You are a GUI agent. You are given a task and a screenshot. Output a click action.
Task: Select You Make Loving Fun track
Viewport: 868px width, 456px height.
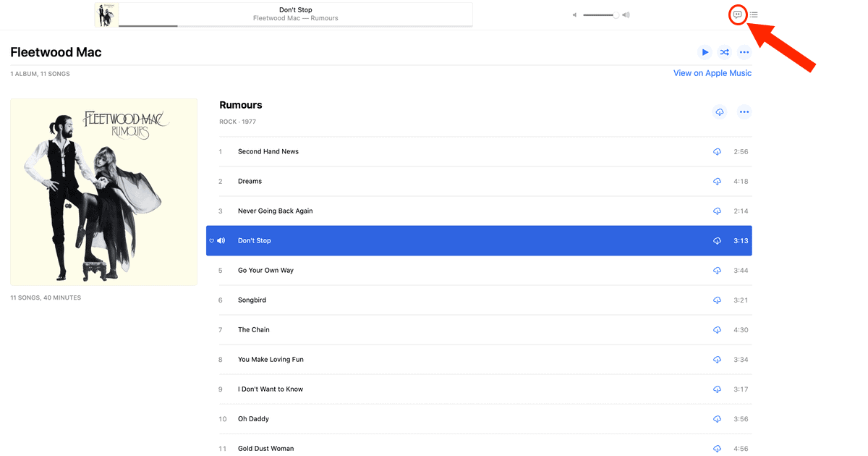[x=485, y=360]
